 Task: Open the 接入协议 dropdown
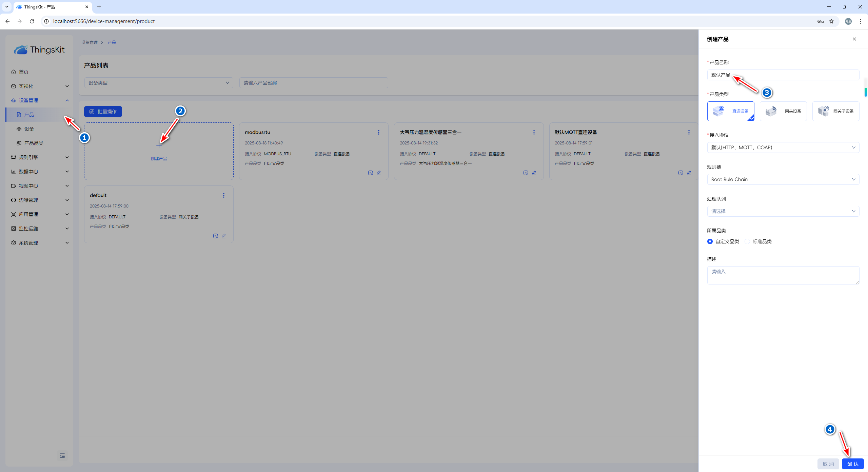(x=783, y=147)
